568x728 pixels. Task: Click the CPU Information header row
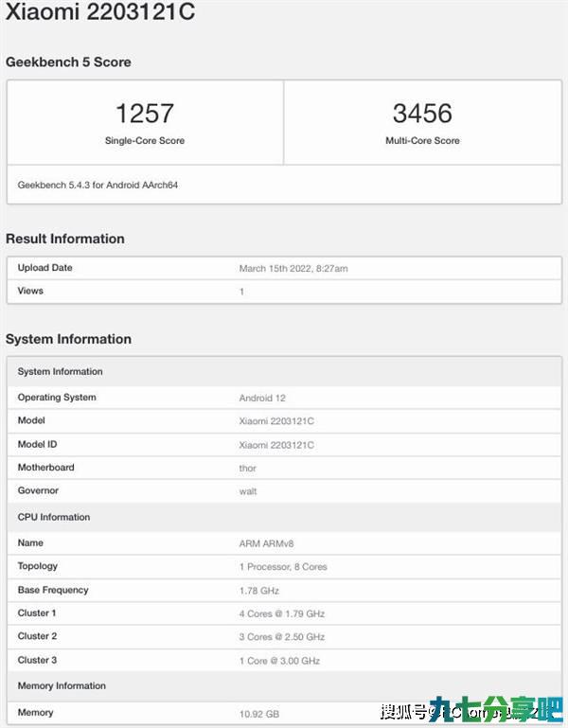[284, 517]
